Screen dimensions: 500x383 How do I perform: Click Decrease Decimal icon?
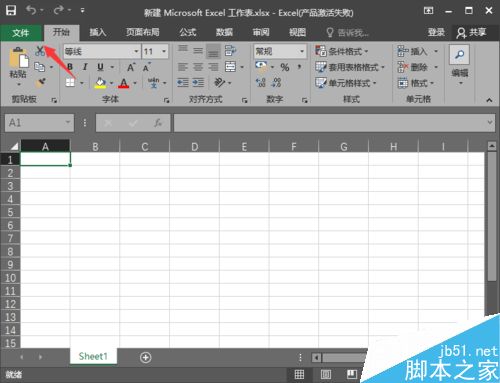tap(277, 82)
